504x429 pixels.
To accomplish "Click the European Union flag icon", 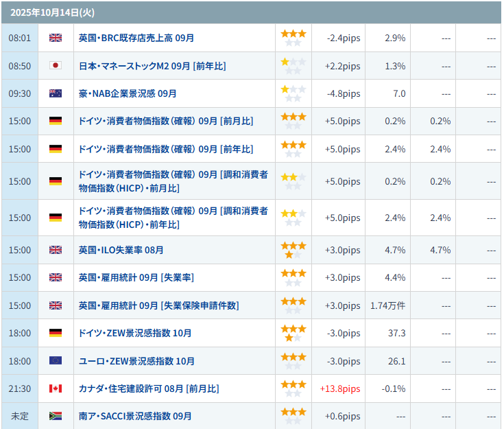I will pos(56,361).
